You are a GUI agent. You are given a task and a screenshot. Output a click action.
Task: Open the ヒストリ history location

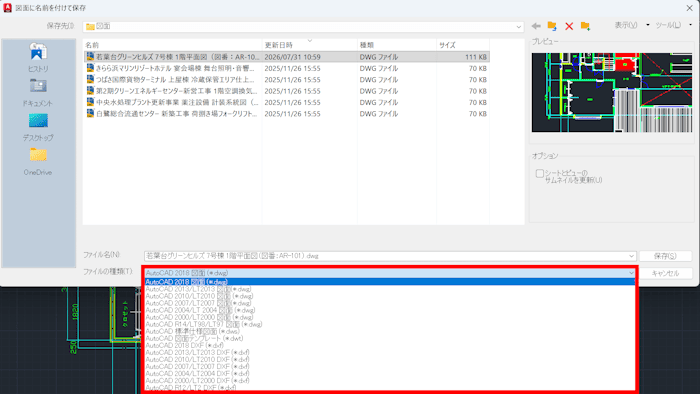click(38, 57)
